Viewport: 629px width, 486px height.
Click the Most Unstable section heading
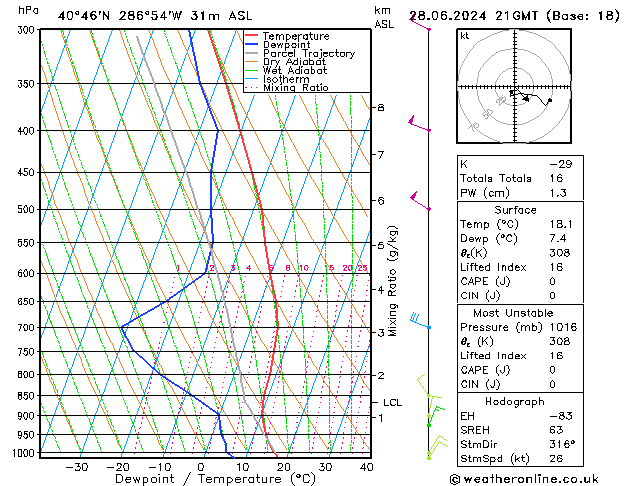tap(513, 313)
